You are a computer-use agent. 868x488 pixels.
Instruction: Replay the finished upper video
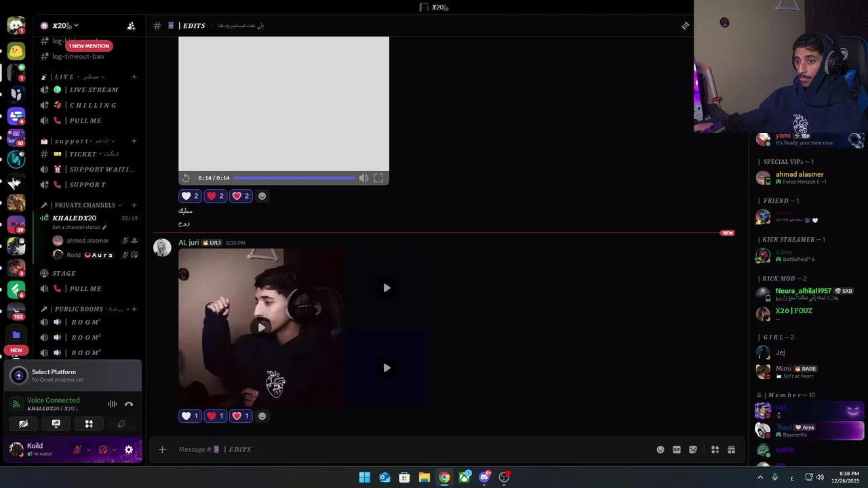coord(186,178)
